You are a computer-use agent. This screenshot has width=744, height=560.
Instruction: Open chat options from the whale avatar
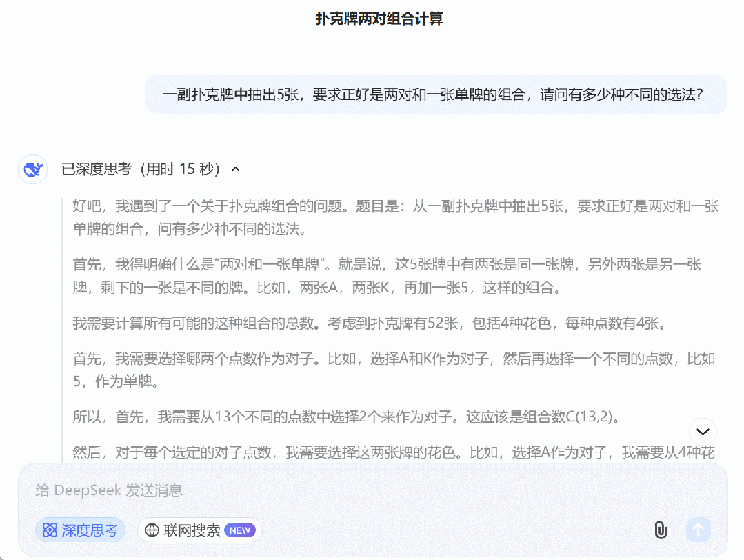point(32,169)
